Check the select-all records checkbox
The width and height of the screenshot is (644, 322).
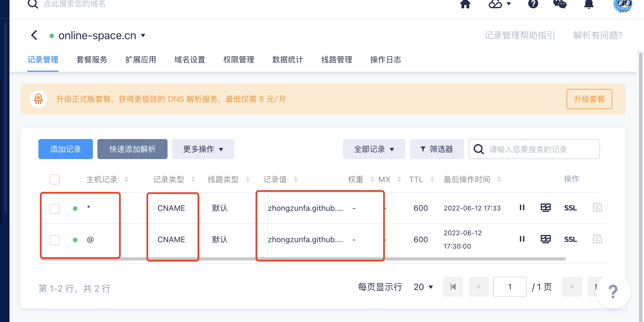point(55,179)
